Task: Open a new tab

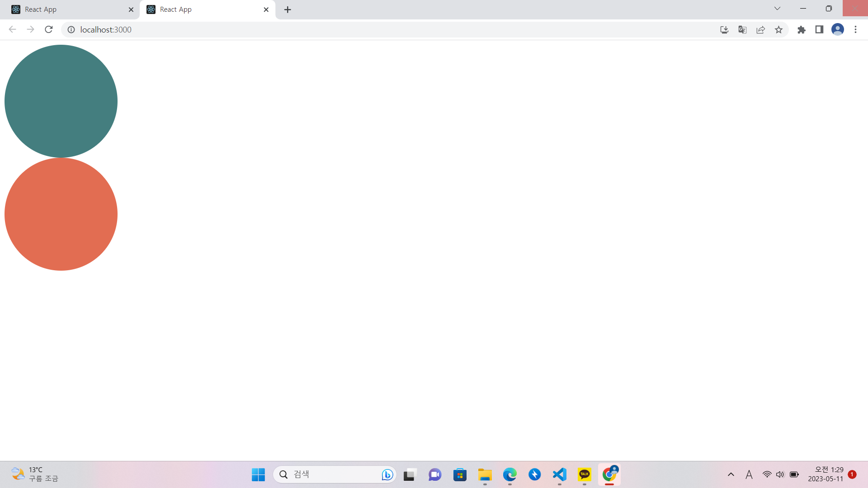Action: [288, 9]
